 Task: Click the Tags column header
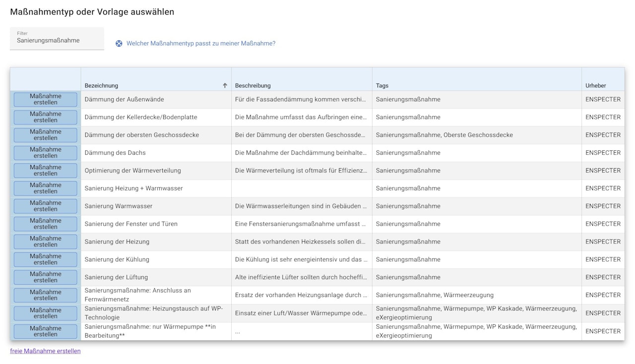click(382, 86)
